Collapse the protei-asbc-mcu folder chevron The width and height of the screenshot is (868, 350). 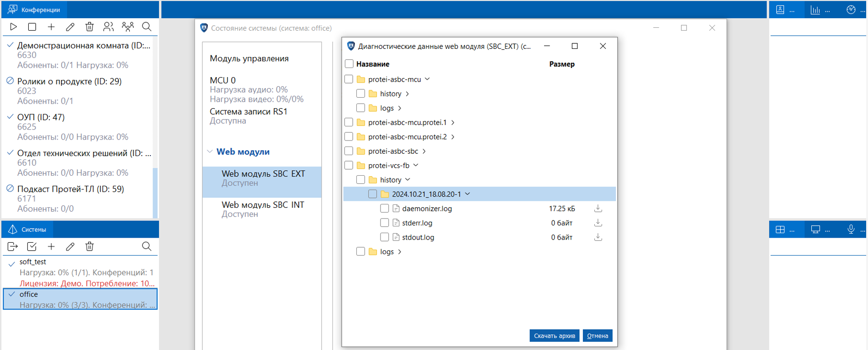click(x=428, y=79)
